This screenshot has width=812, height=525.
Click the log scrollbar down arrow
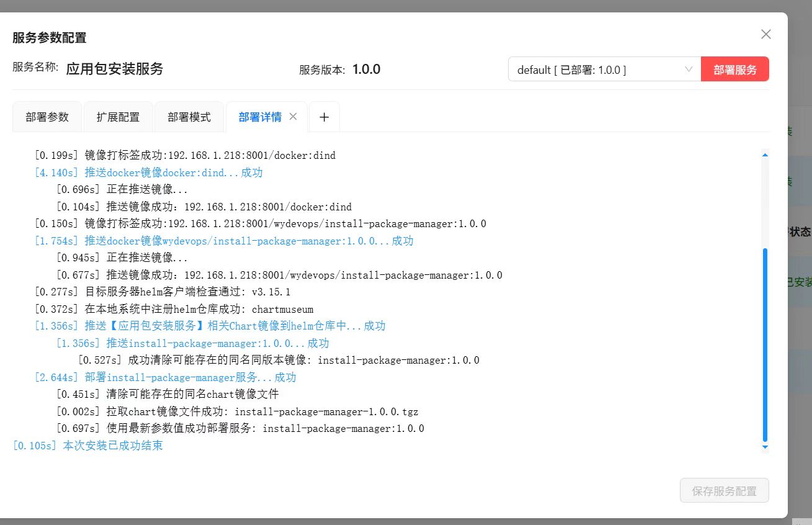[x=765, y=447]
